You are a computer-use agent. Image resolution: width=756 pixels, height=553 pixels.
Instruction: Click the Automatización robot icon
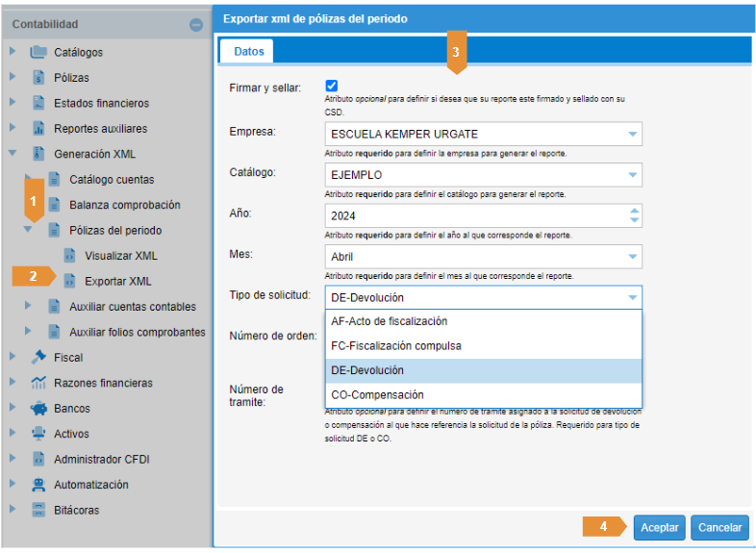(38, 485)
